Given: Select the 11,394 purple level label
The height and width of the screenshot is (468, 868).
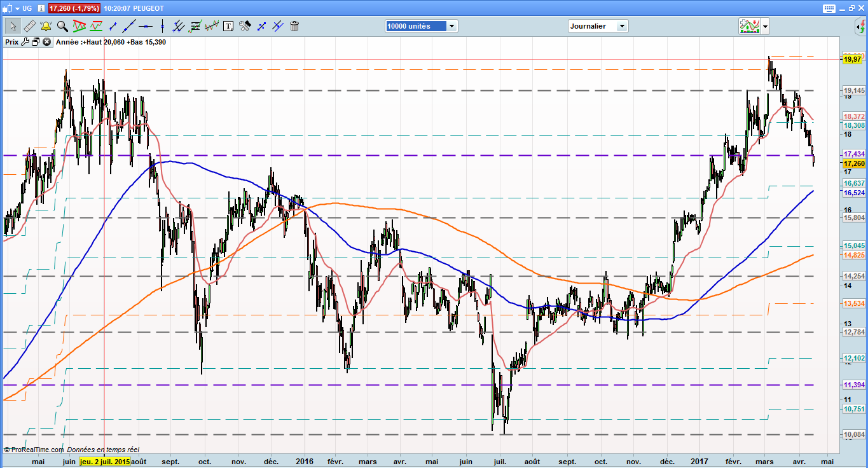Looking at the screenshot, I should (x=854, y=385).
